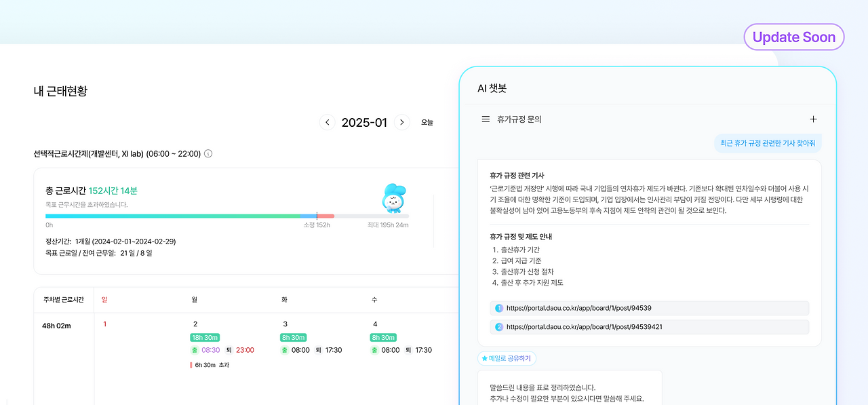Click the 화 (Tuesday) column header
Screen dimensions: 868x405
click(285, 299)
